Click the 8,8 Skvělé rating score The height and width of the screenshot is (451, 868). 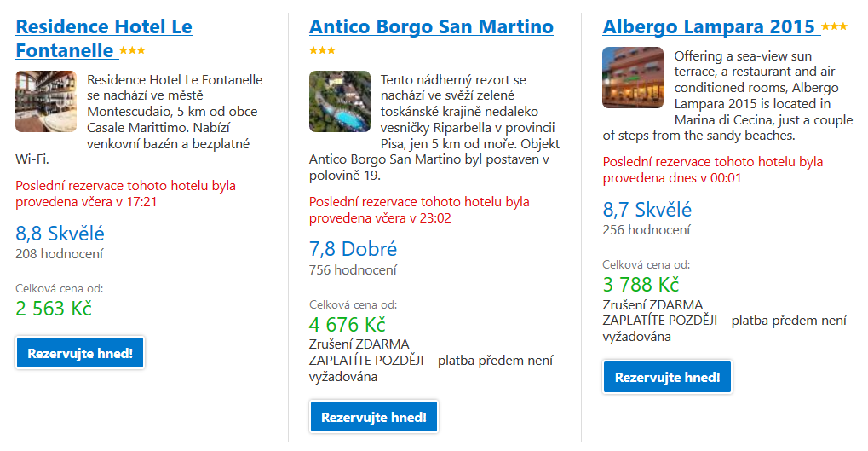pos(60,234)
